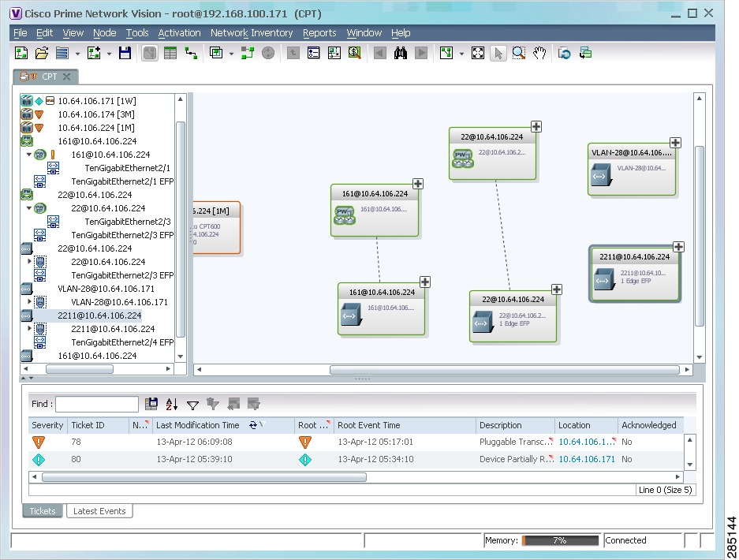The image size is (739, 560).
Task: Expand the top 161@10.64.106.224 map node
Action: [418, 184]
